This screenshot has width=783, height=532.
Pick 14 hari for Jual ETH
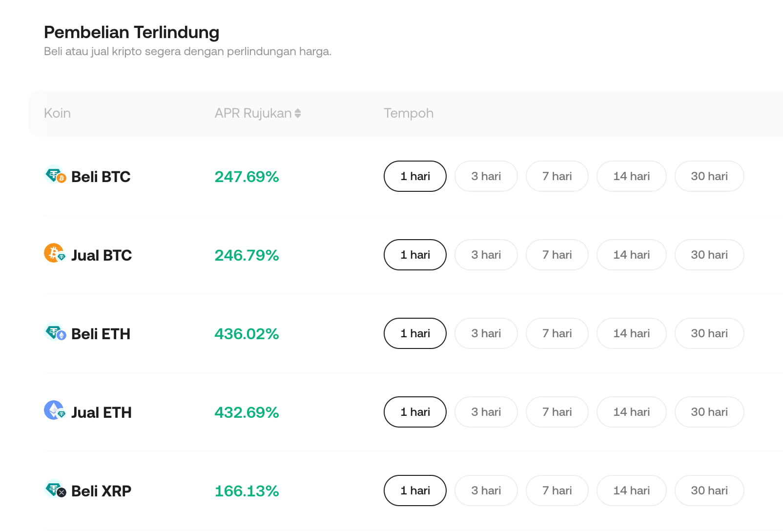[631, 412]
